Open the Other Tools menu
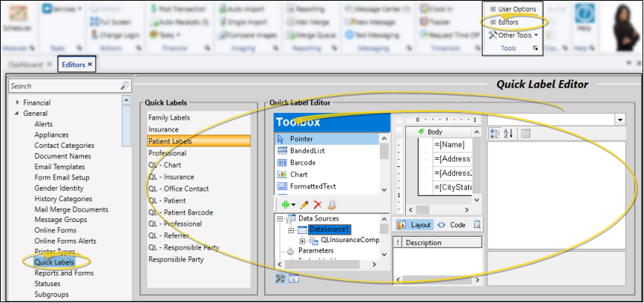644x303 pixels. (513, 35)
